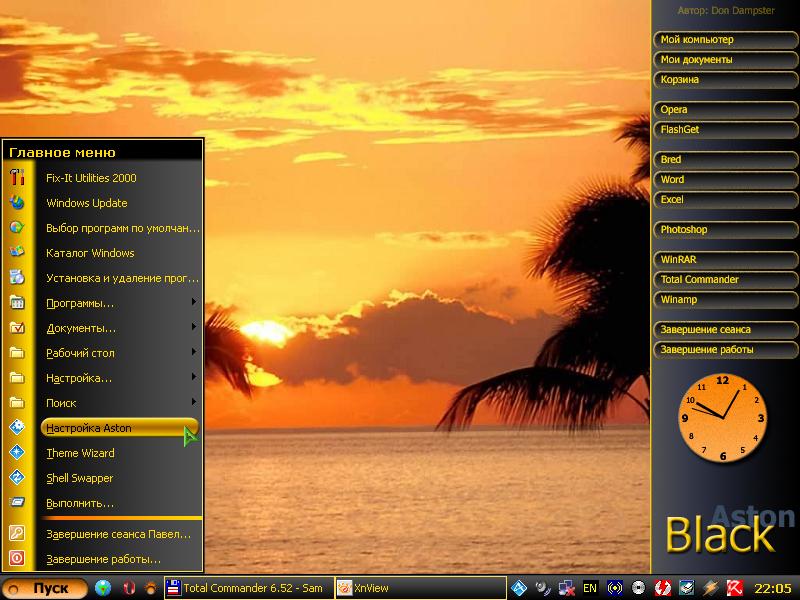Open the speaker volume tray icon
This screenshot has width=800, height=600.
[x=543, y=588]
